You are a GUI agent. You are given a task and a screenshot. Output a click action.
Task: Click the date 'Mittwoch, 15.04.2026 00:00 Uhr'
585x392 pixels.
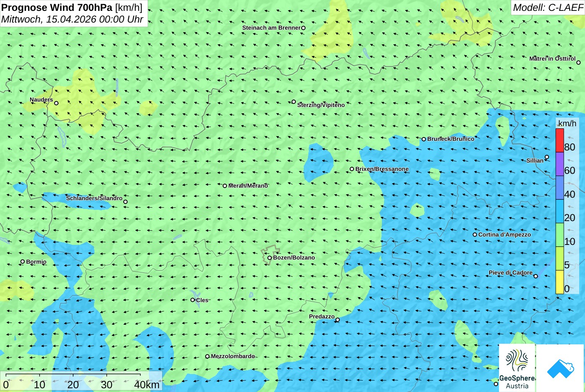72,19
